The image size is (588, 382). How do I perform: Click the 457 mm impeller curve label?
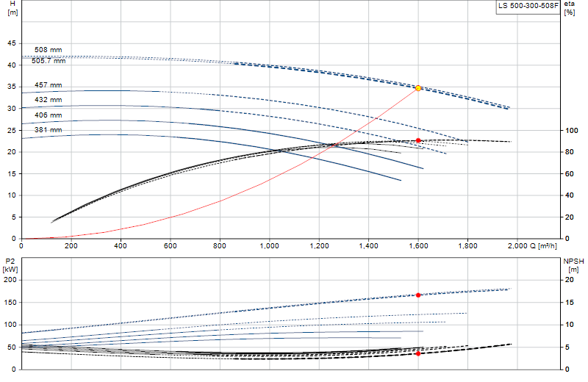pos(49,85)
